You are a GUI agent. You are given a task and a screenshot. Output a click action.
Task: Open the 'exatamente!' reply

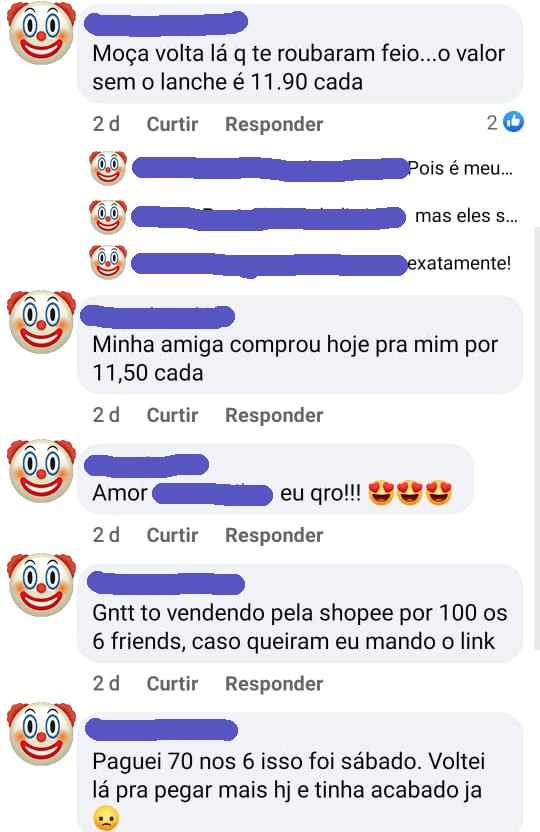[x=459, y=263]
